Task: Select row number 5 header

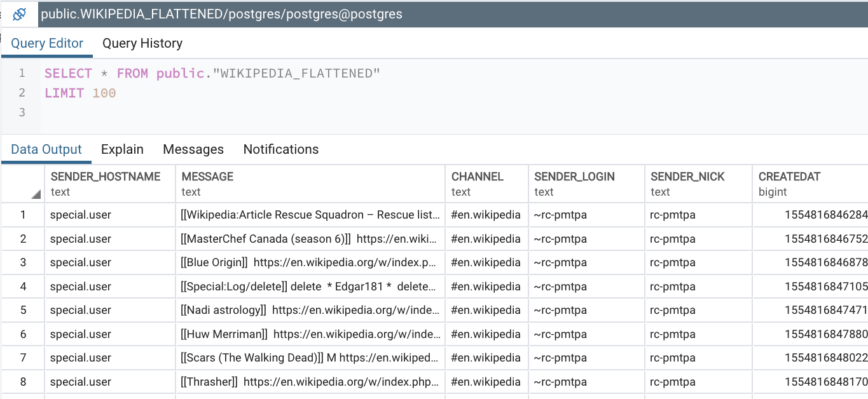Action: [23, 310]
